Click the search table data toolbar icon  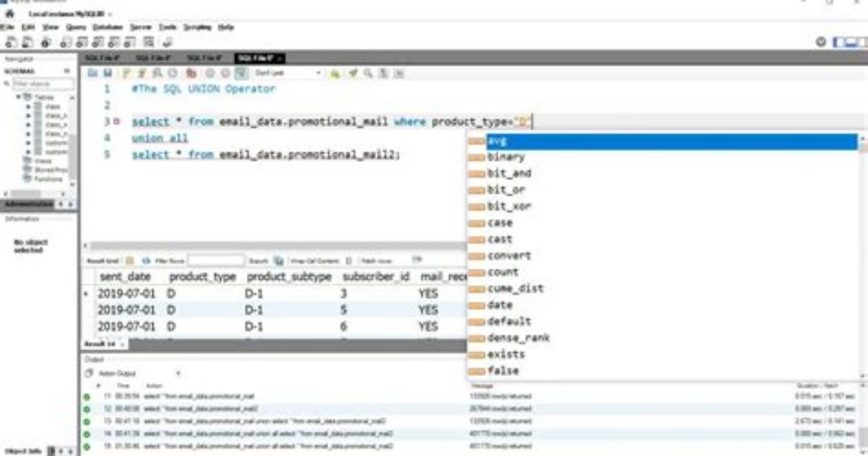click(149, 42)
